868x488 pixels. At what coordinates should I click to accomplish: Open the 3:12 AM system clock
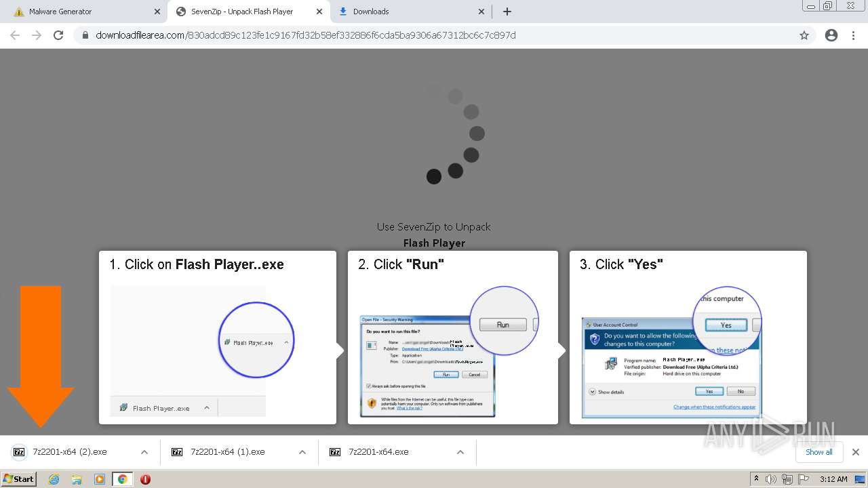pos(833,479)
